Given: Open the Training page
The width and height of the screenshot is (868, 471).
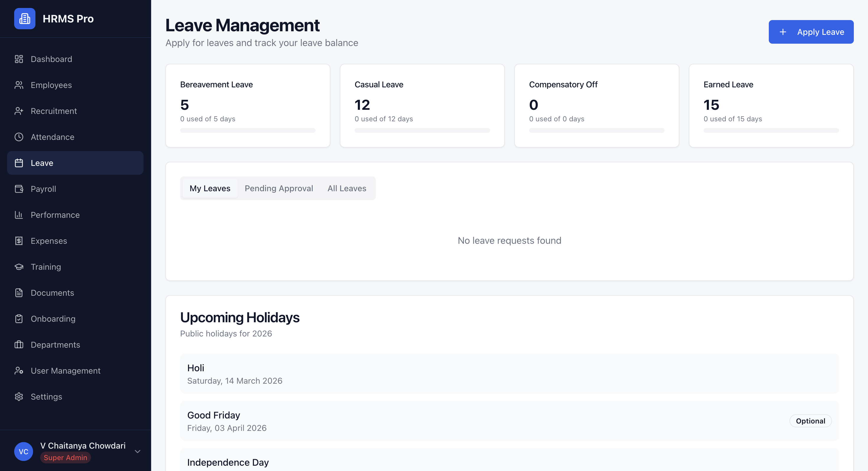Looking at the screenshot, I should (75, 266).
